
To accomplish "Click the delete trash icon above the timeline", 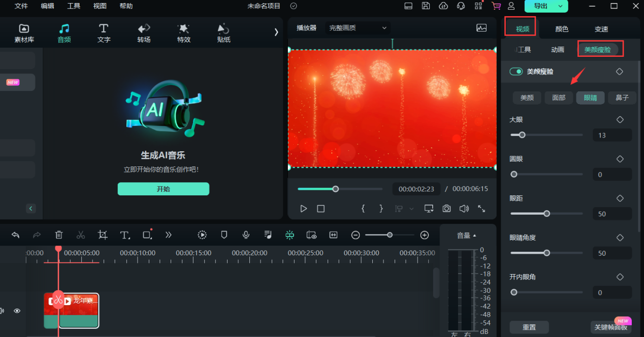I will [x=58, y=234].
